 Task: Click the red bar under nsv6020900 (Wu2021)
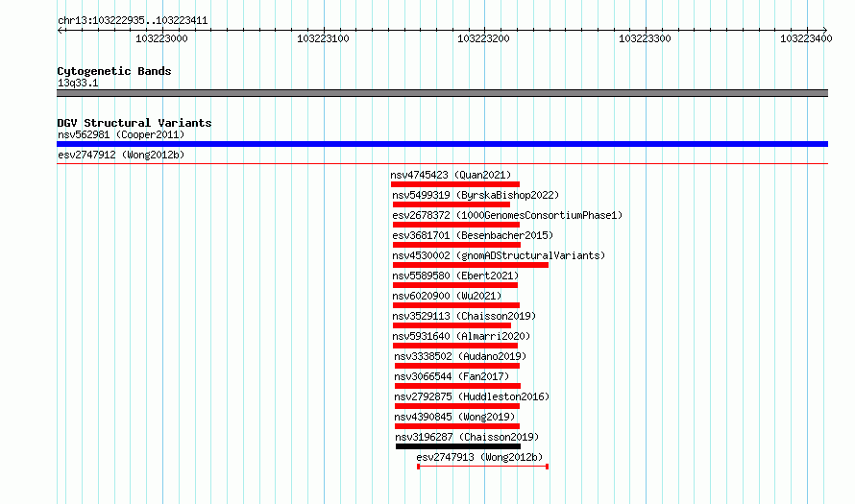pyautogui.click(x=456, y=305)
